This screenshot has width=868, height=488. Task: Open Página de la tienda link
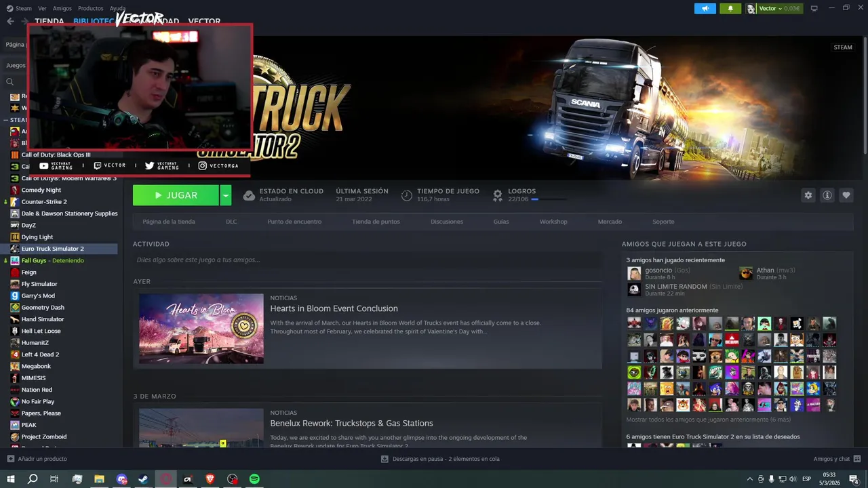pos(169,222)
